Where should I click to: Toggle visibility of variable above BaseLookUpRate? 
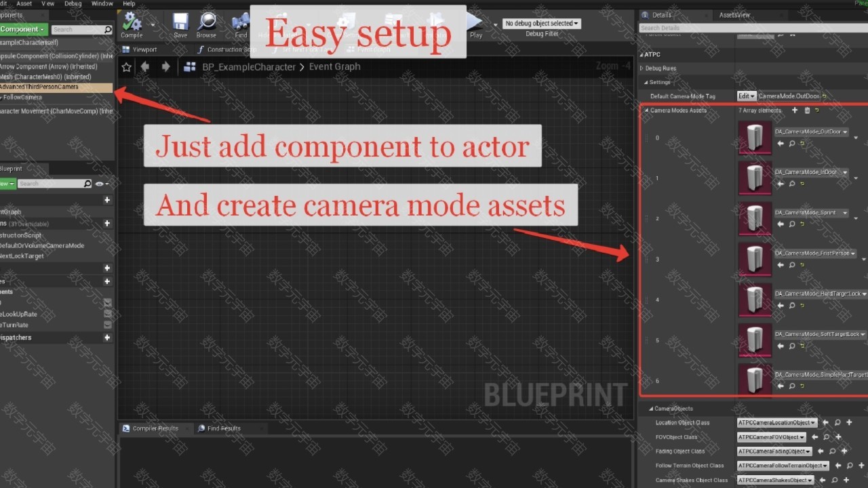(x=107, y=303)
